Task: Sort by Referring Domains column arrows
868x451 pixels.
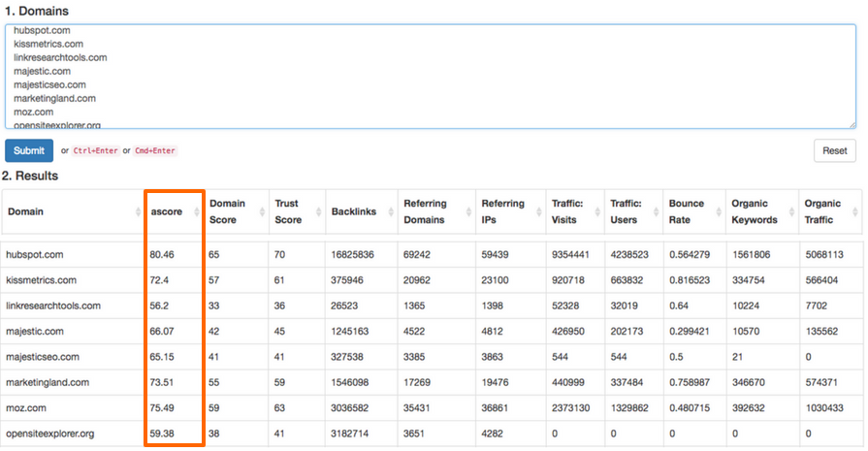Action: [x=468, y=211]
